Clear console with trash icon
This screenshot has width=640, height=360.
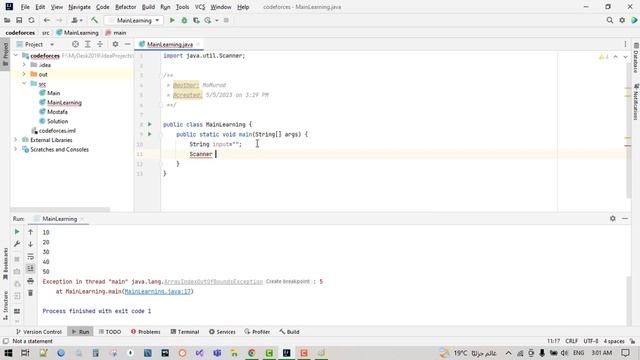[31, 293]
